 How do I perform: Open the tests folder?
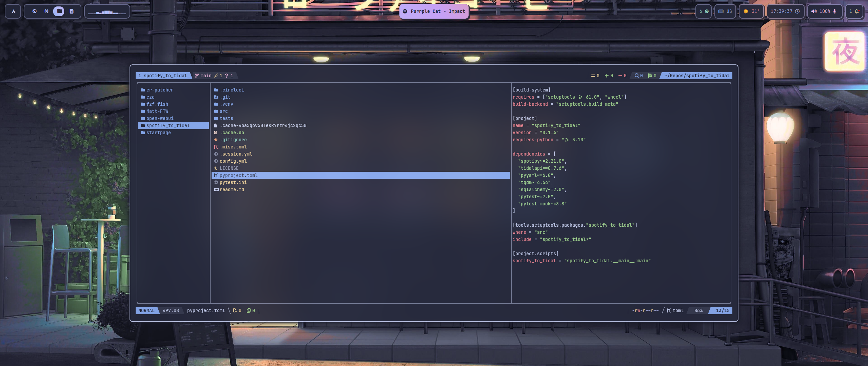(226, 118)
